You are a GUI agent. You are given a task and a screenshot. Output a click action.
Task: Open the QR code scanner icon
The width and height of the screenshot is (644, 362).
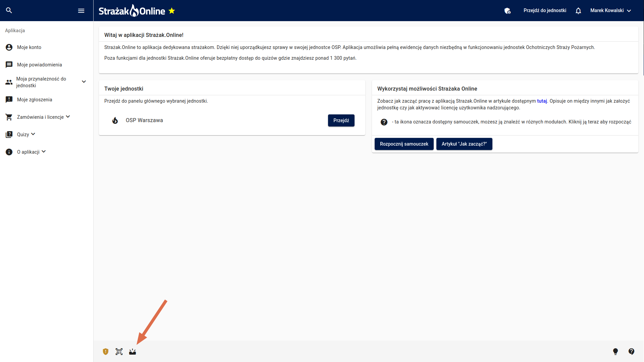119,352
